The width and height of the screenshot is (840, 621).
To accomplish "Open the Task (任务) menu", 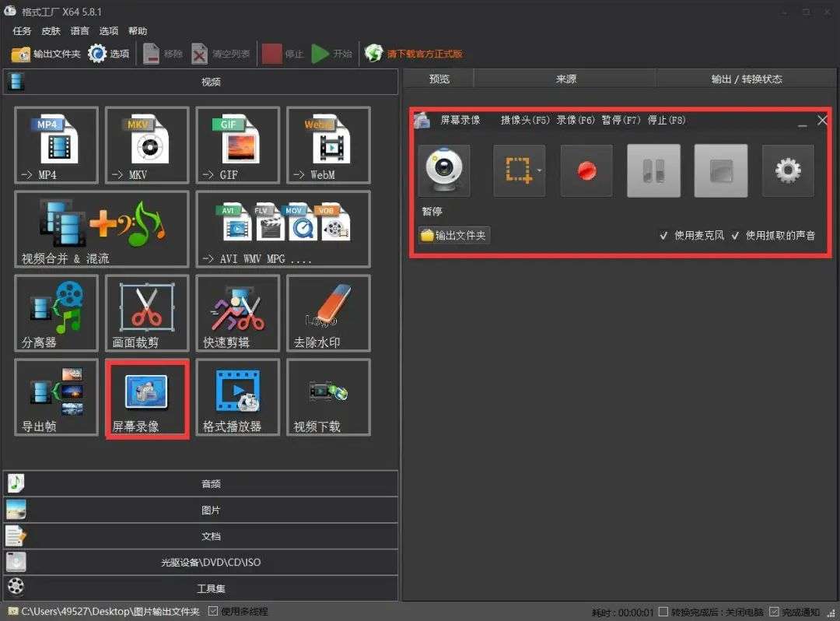I will click(x=22, y=31).
